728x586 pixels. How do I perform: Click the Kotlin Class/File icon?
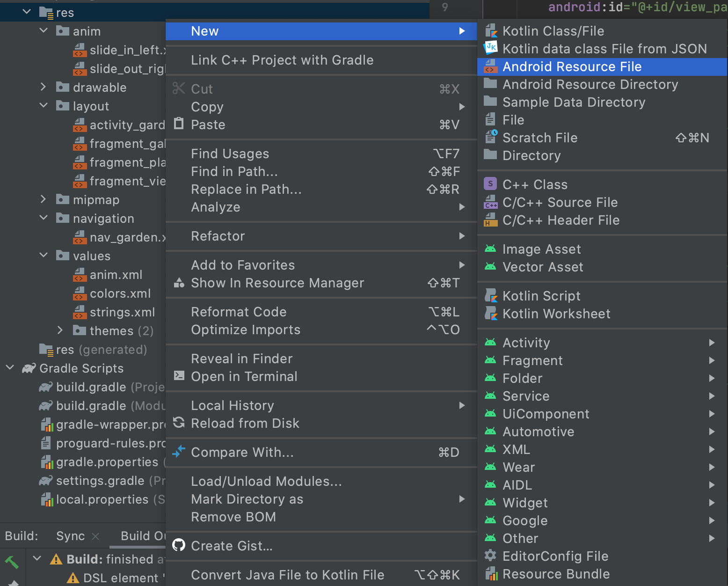pos(490,31)
